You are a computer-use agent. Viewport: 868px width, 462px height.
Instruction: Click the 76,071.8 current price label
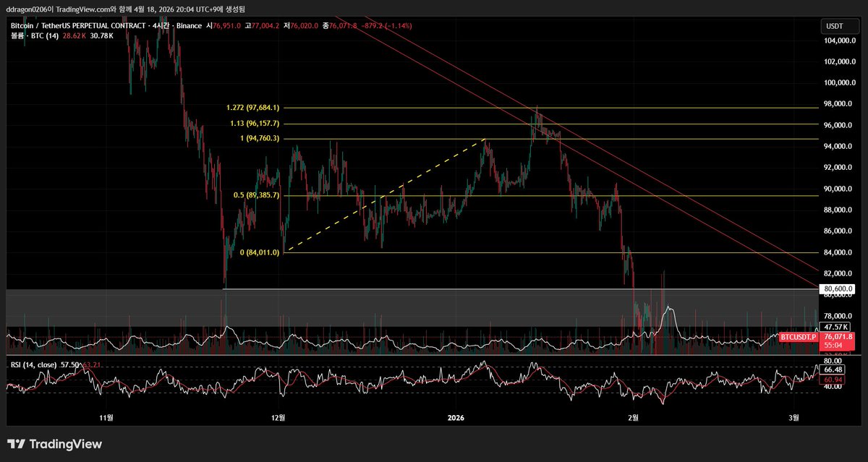tap(838, 337)
